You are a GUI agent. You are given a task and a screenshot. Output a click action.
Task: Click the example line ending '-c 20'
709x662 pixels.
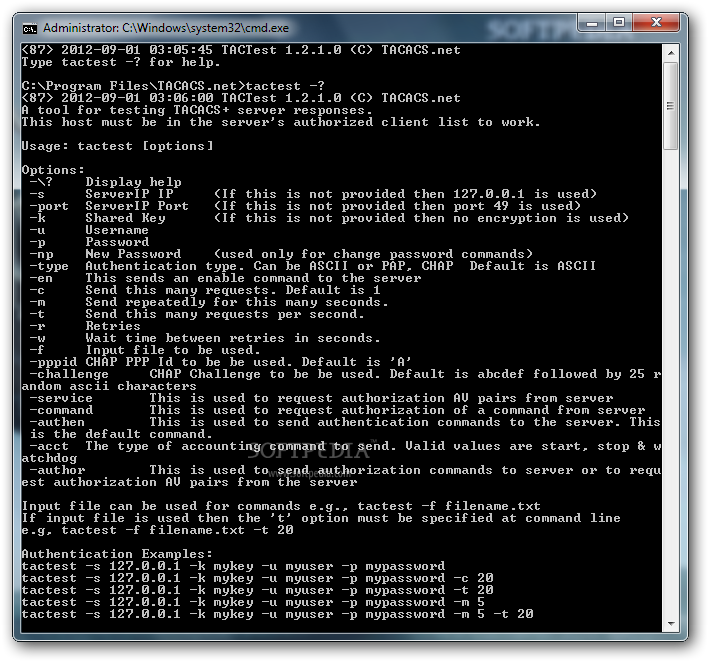pos(257,578)
